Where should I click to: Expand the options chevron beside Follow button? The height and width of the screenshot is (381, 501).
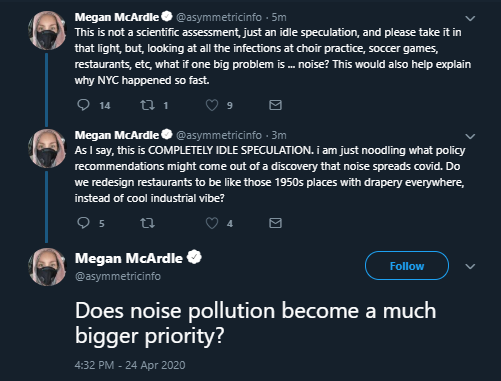[x=470, y=266]
